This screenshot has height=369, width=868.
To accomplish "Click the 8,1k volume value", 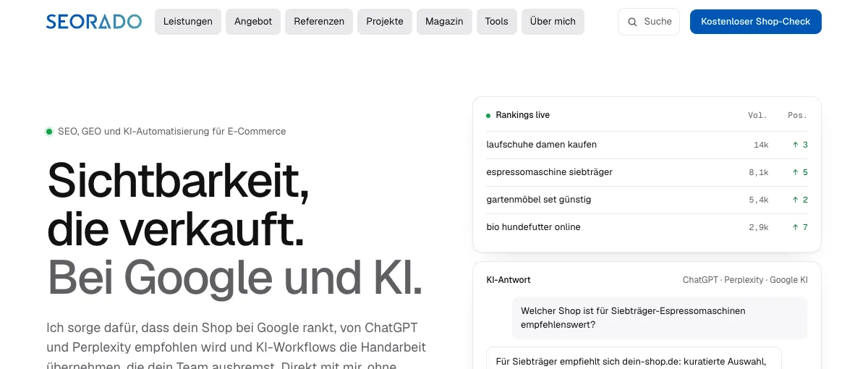I will [759, 173].
